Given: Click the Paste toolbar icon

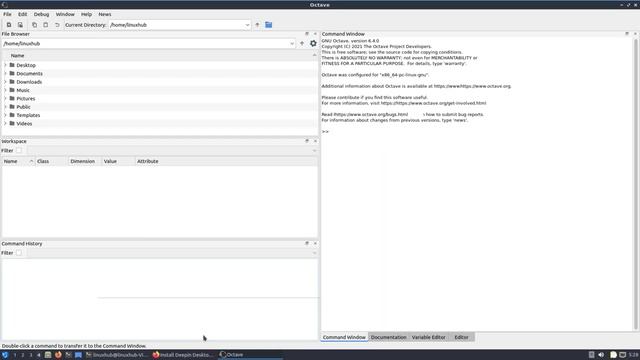Looking at the screenshot, I should coord(46,25).
